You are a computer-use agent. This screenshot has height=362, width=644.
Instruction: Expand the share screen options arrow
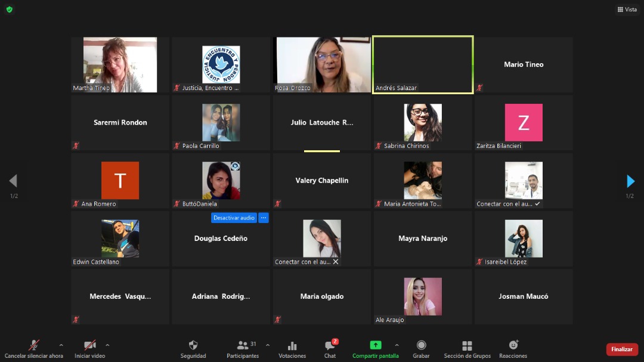tap(397, 345)
